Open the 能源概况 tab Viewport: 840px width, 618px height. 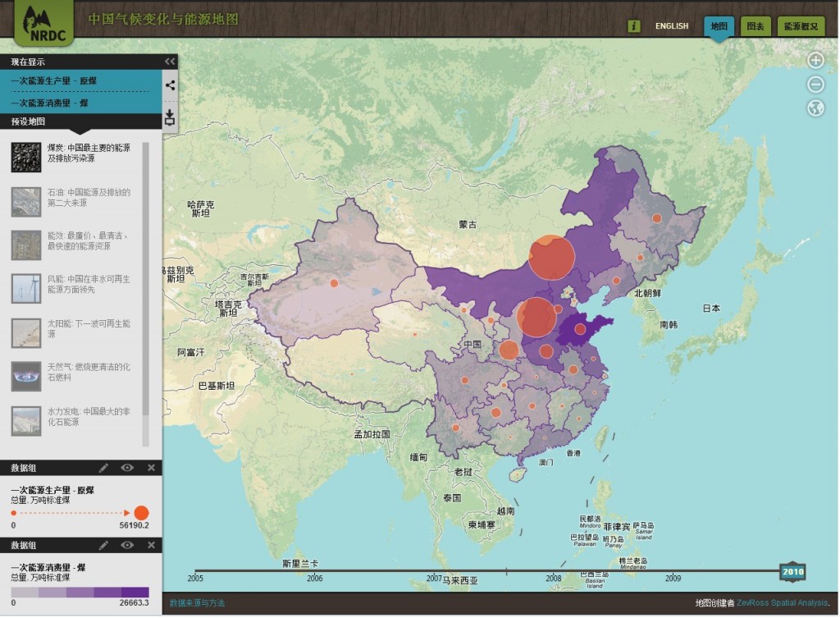point(801,26)
